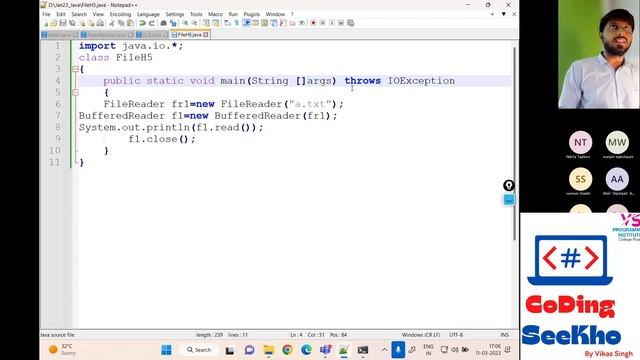The width and height of the screenshot is (640, 360).
Task: Toggle the microphone button in the taskbar
Action: coord(398,350)
